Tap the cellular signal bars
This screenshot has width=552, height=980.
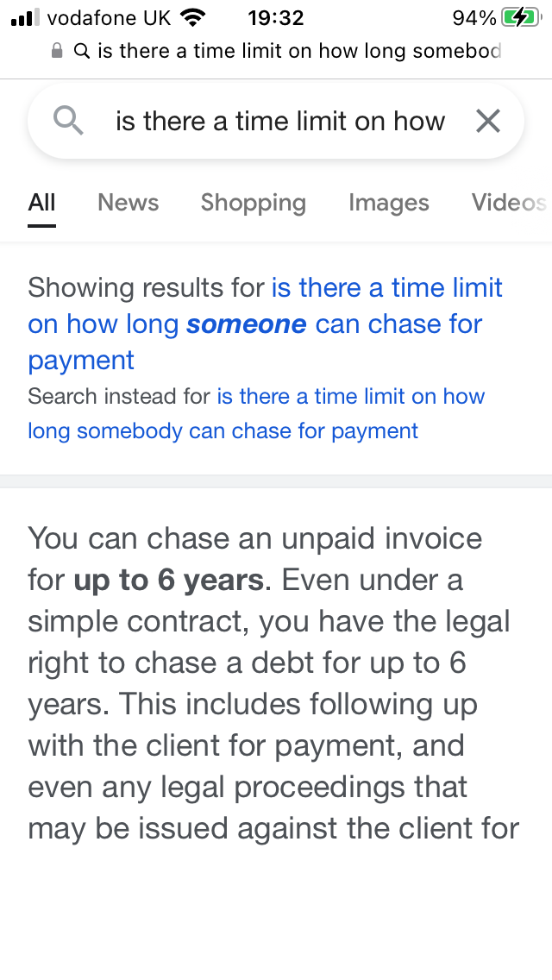(x=26, y=17)
